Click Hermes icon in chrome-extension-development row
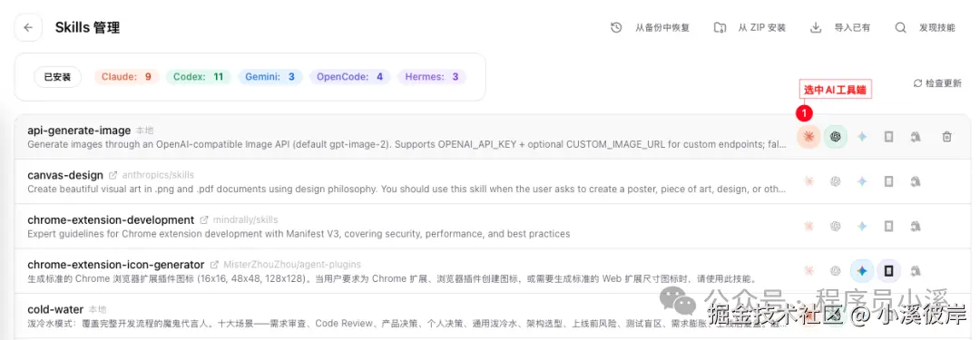The image size is (980, 340). [x=915, y=227]
